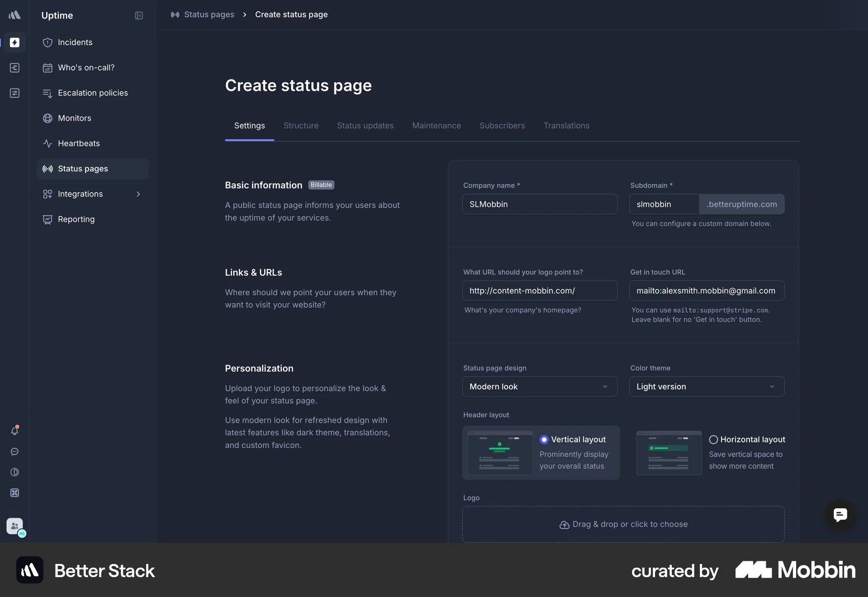Switch to the Subscribers tab
Screen dimensions: 868x597
click(502, 126)
